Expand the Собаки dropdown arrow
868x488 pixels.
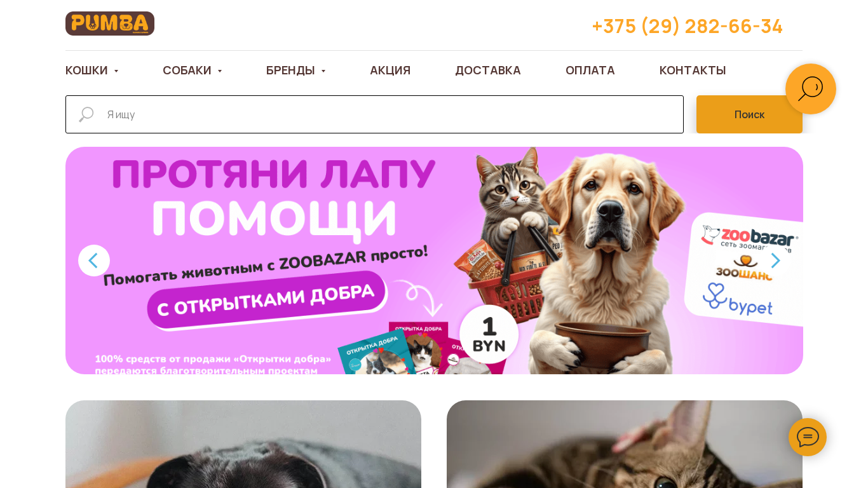pyautogui.click(x=220, y=71)
